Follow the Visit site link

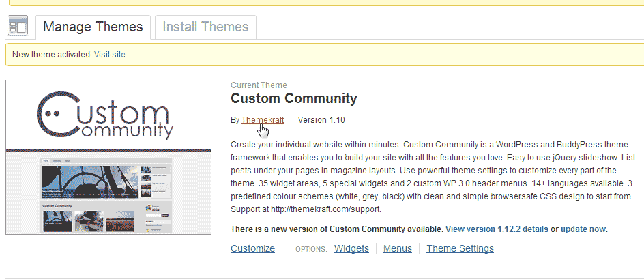point(110,55)
